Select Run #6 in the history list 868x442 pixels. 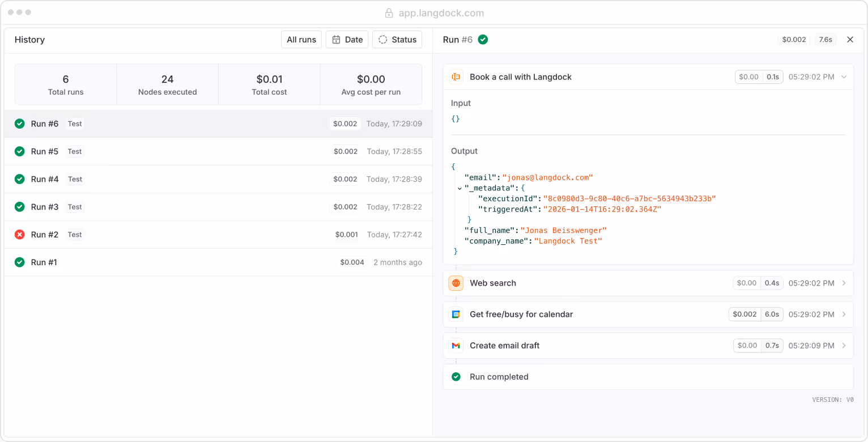click(218, 124)
